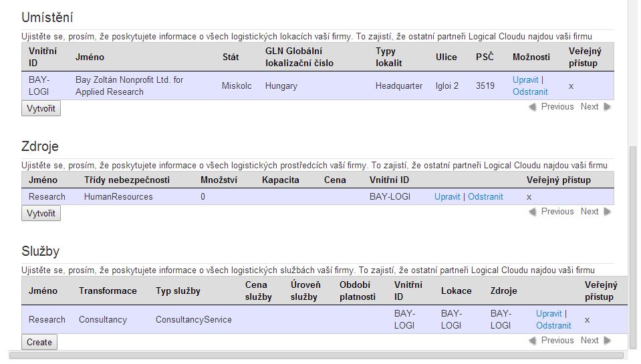Screen dimensions: 641x364
Task: Click Previous arrow icon in Zdroje table
Action: pos(532,212)
